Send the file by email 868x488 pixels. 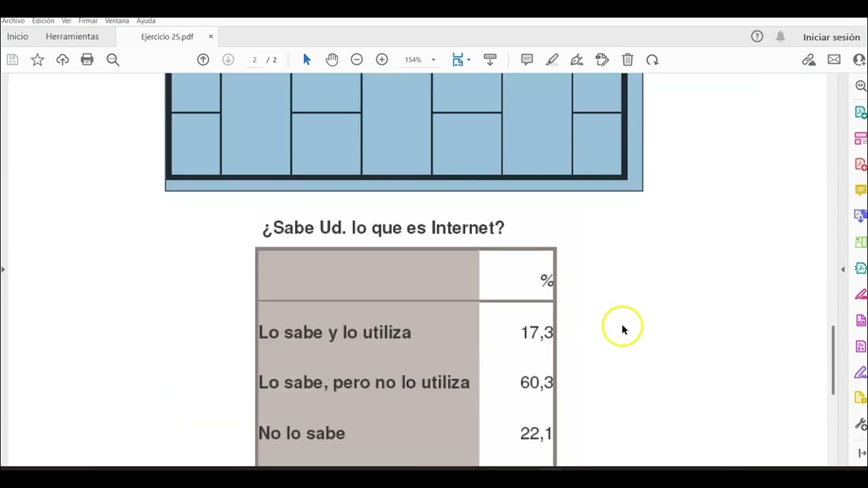pos(834,60)
